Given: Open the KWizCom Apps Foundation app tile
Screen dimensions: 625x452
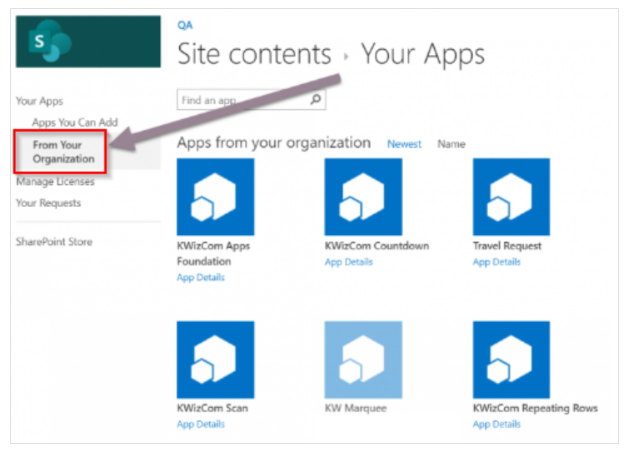Looking at the screenshot, I should tap(215, 197).
